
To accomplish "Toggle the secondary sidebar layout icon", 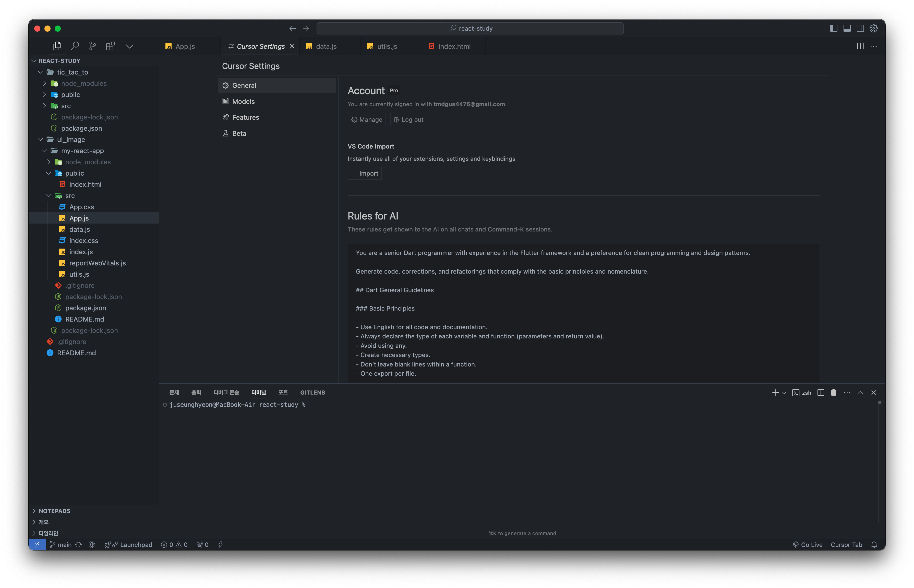I will [x=860, y=29].
